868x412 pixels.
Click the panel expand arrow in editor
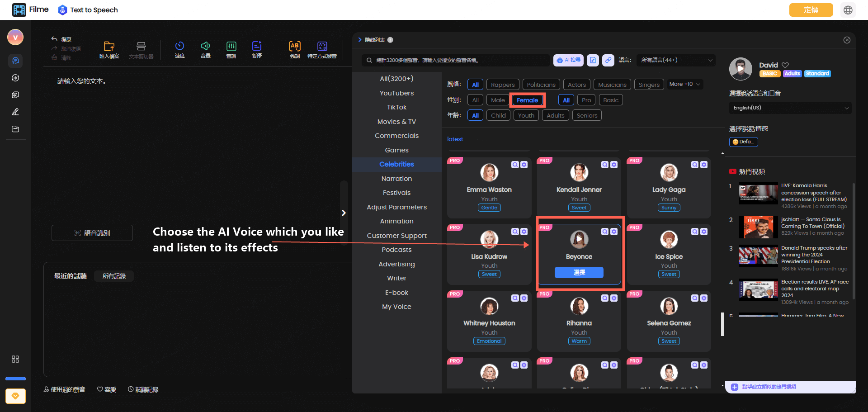(x=344, y=213)
